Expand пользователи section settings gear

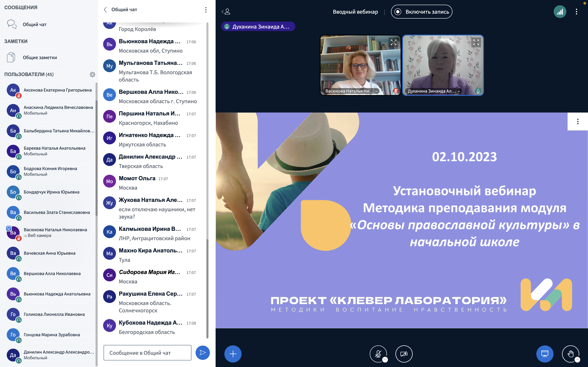click(93, 74)
